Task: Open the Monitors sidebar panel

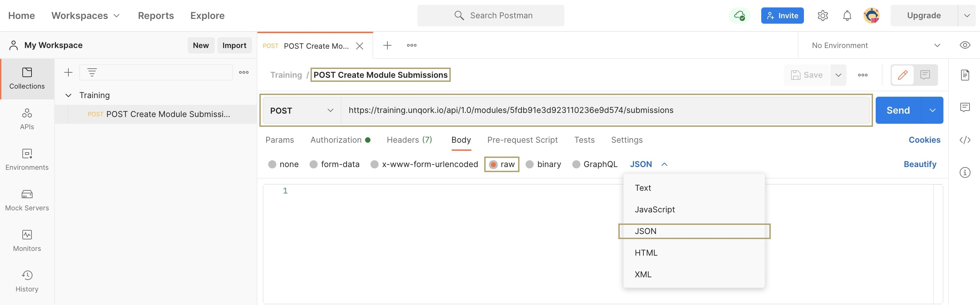Action: [27, 241]
